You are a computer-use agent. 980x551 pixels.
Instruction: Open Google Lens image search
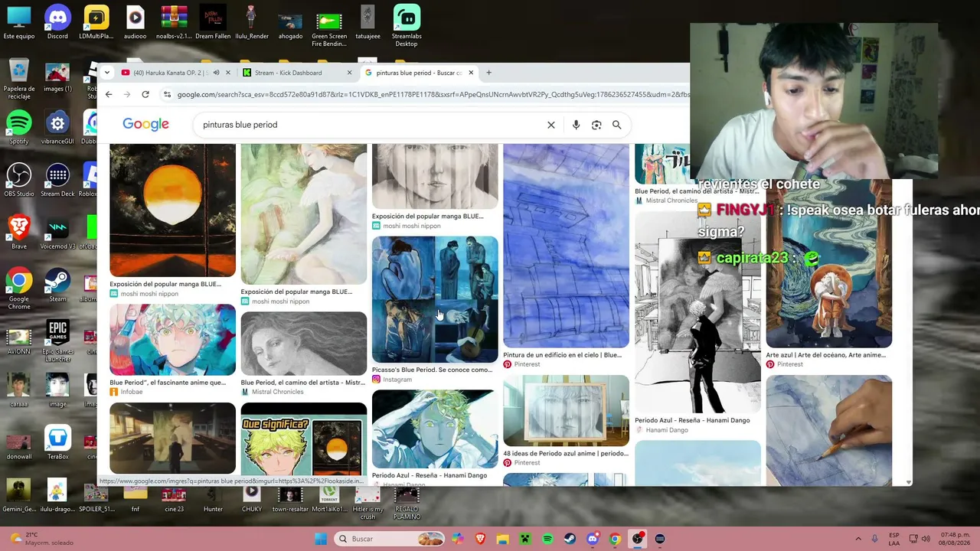click(596, 125)
